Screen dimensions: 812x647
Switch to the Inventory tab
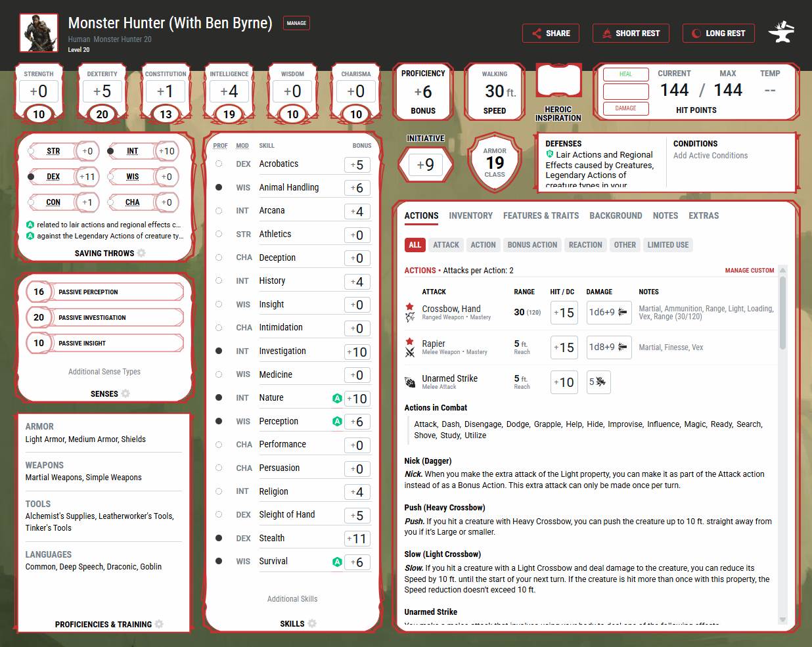[x=470, y=215]
